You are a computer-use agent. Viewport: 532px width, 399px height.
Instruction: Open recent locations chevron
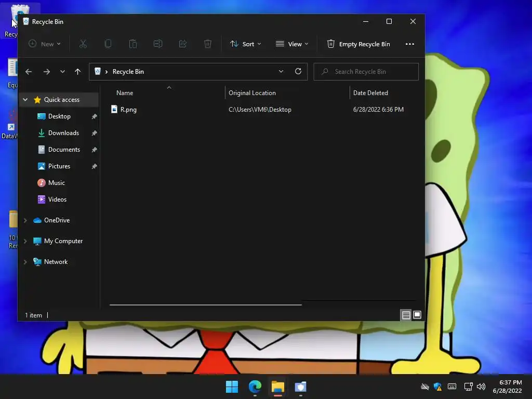click(62, 72)
